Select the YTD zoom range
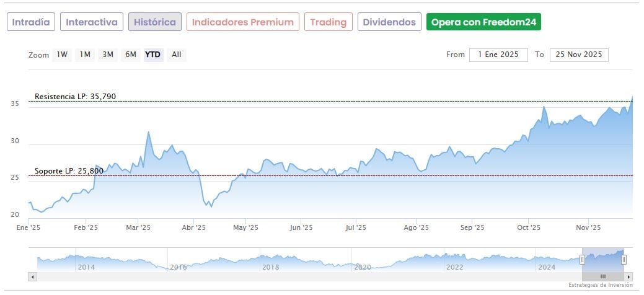 [152, 55]
